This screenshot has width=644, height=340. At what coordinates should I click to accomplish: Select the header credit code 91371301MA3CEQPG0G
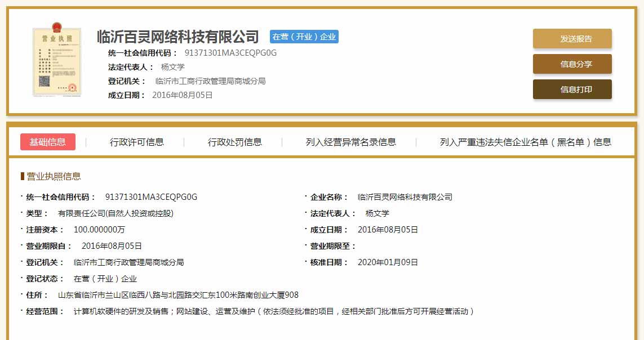[x=230, y=53]
